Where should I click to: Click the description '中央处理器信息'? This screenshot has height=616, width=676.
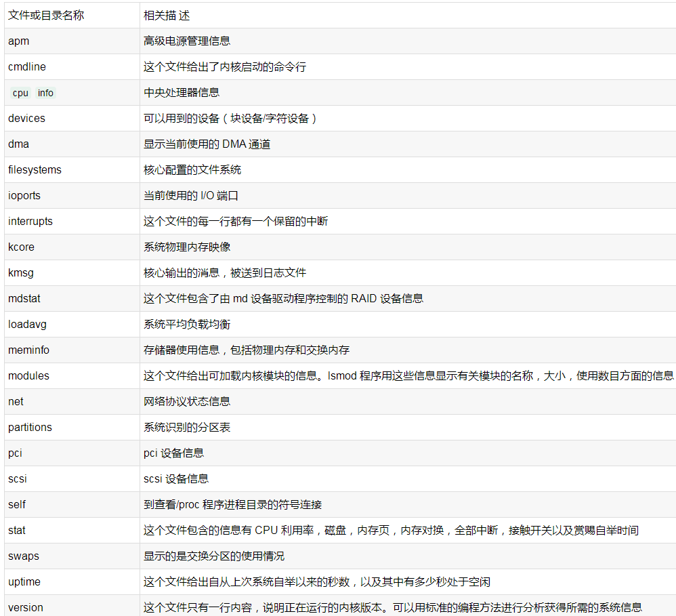182,92
